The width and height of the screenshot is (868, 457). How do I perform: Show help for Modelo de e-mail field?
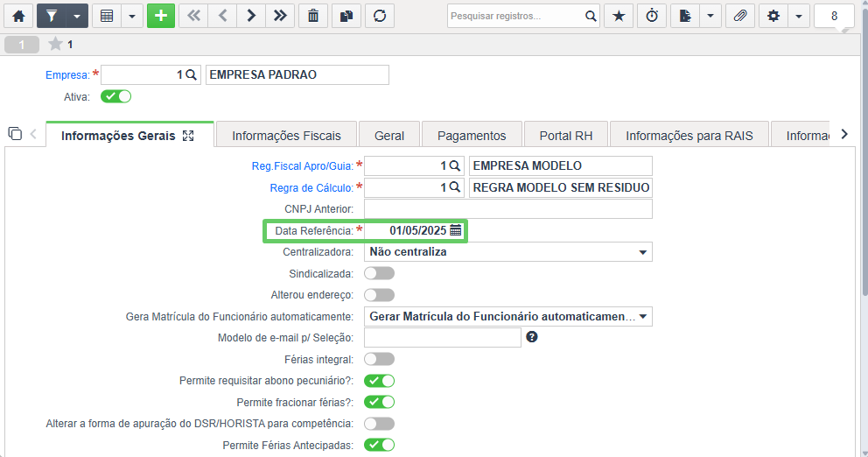[532, 337]
